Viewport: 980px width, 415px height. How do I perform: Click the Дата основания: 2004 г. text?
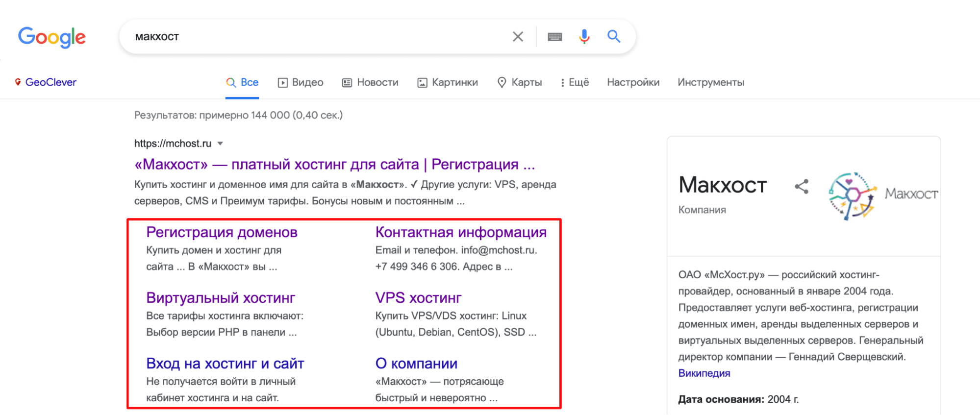(x=738, y=399)
